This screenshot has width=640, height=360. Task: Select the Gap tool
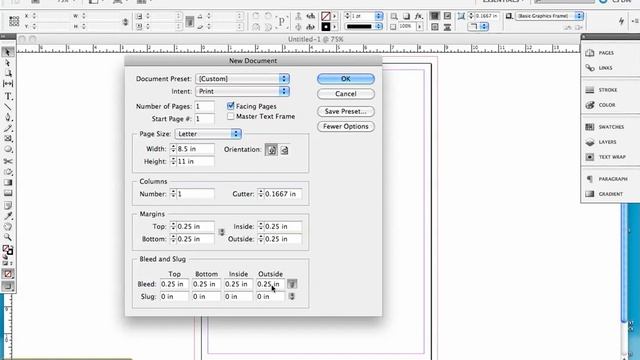click(x=8, y=84)
